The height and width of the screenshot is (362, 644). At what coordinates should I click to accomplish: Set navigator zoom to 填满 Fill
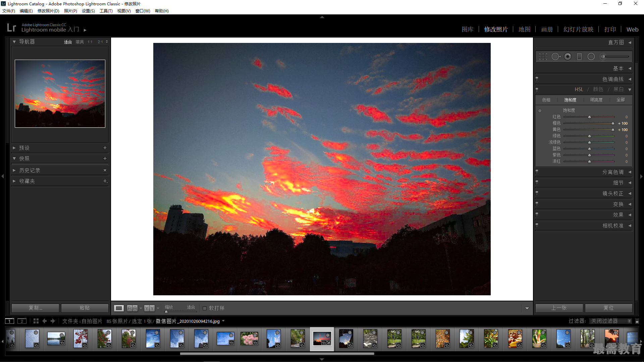pos(80,42)
